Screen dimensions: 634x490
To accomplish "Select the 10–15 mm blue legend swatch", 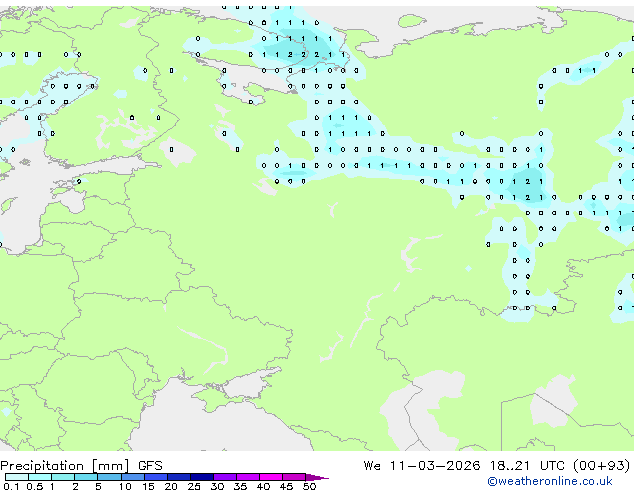I will [x=132, y=477].
